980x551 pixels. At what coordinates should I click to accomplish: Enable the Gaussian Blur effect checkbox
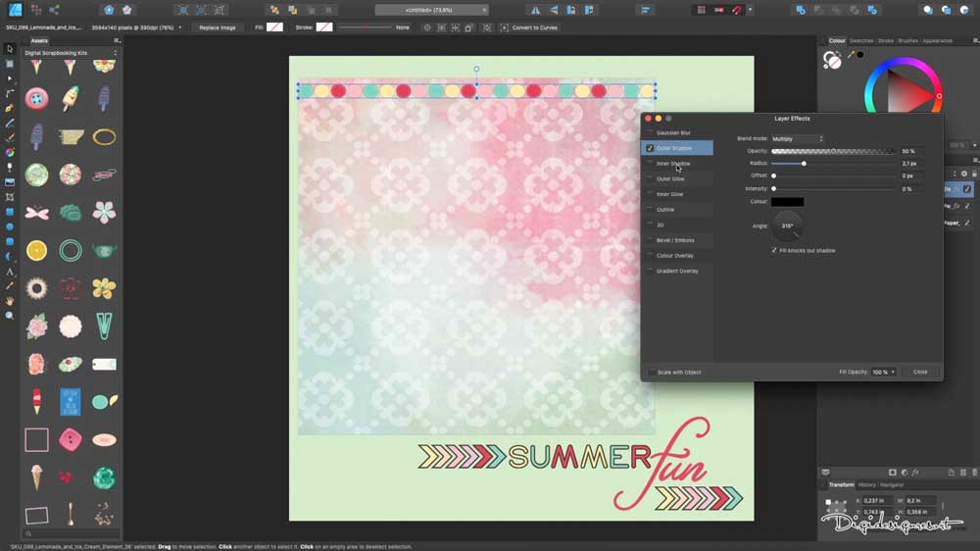650,132
